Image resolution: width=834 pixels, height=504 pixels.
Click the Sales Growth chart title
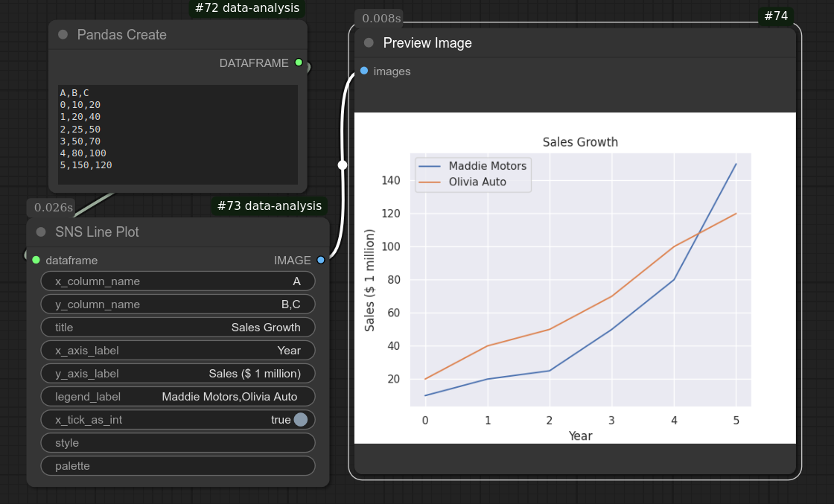(x=580, y=142)
